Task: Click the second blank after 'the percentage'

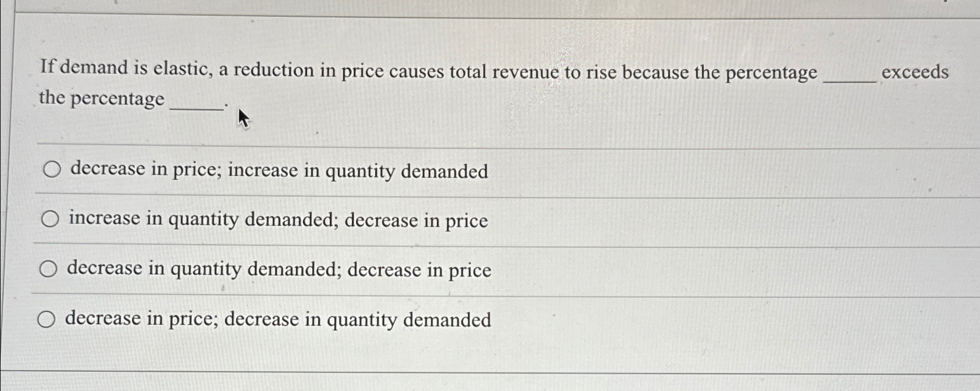Action: pyautogui.click(x=195, y=105)
